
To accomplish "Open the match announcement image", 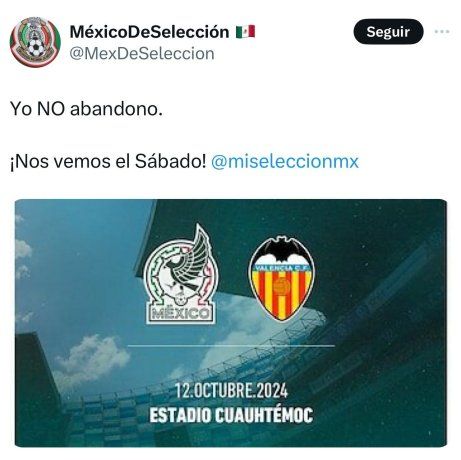I will [x=231, y=323].
